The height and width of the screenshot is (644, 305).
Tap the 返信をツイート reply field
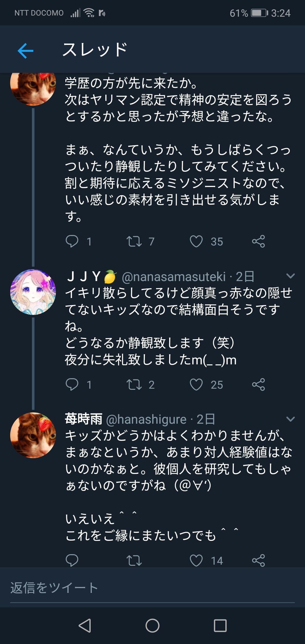click(x=152, y=588)
